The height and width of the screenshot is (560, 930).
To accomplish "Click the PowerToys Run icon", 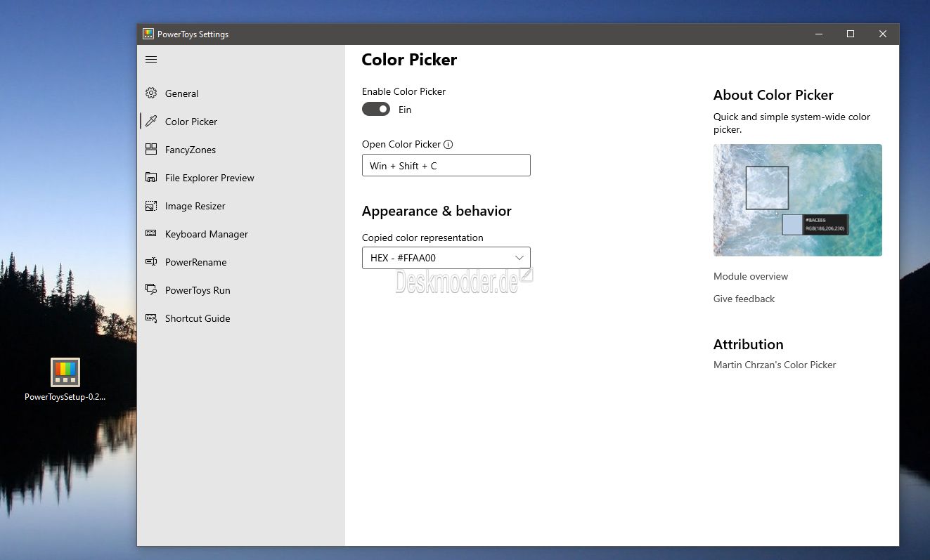I will click(x=151, y=290).
